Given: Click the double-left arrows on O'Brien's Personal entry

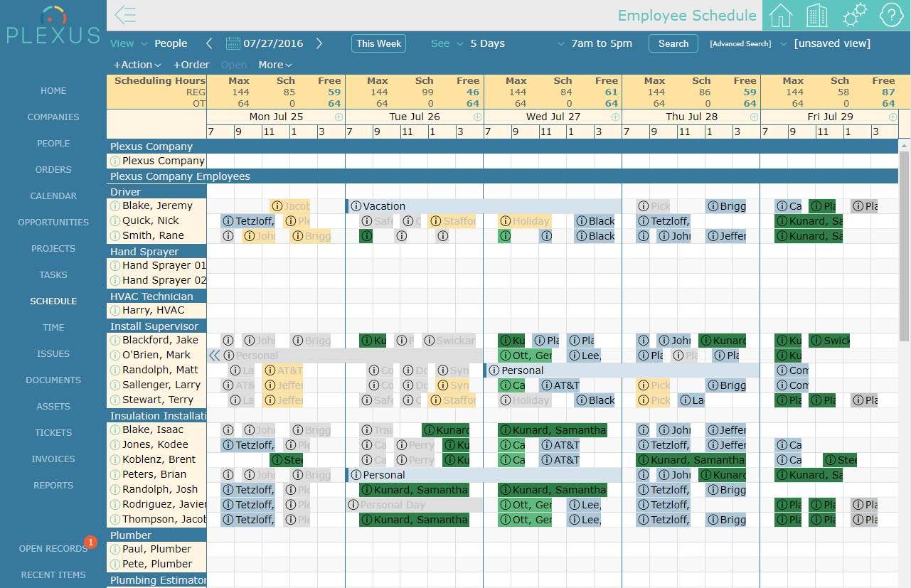Looking at the screenshot, I should pos(214,355).
